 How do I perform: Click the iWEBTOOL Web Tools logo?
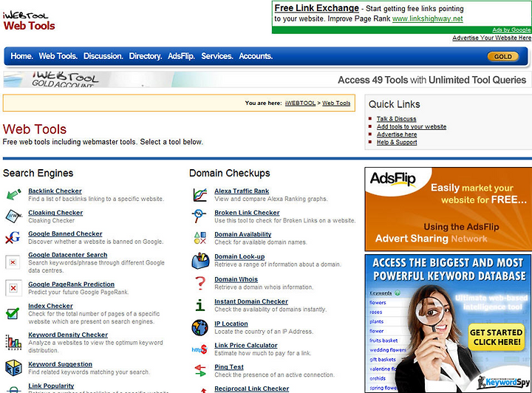29,21
